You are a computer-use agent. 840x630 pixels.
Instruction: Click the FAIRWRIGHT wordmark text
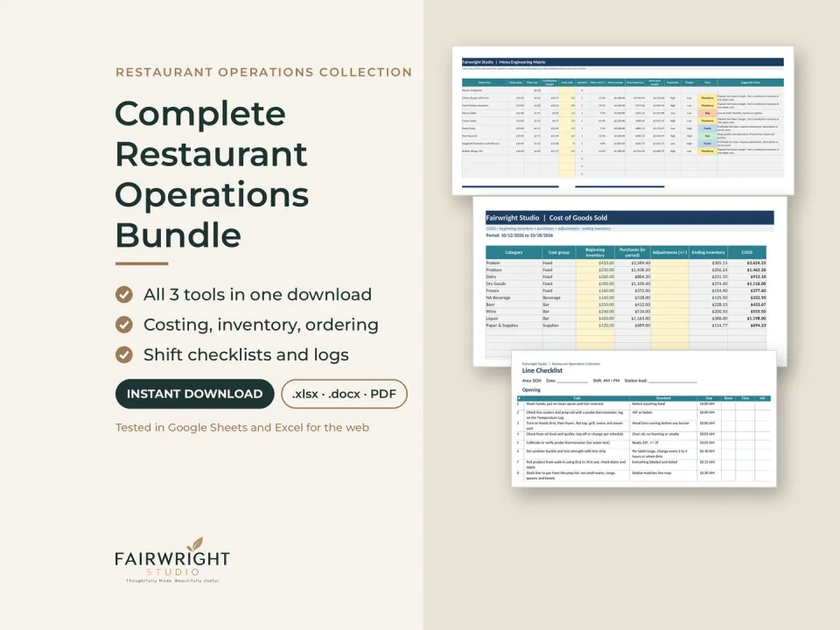point(172,559)
